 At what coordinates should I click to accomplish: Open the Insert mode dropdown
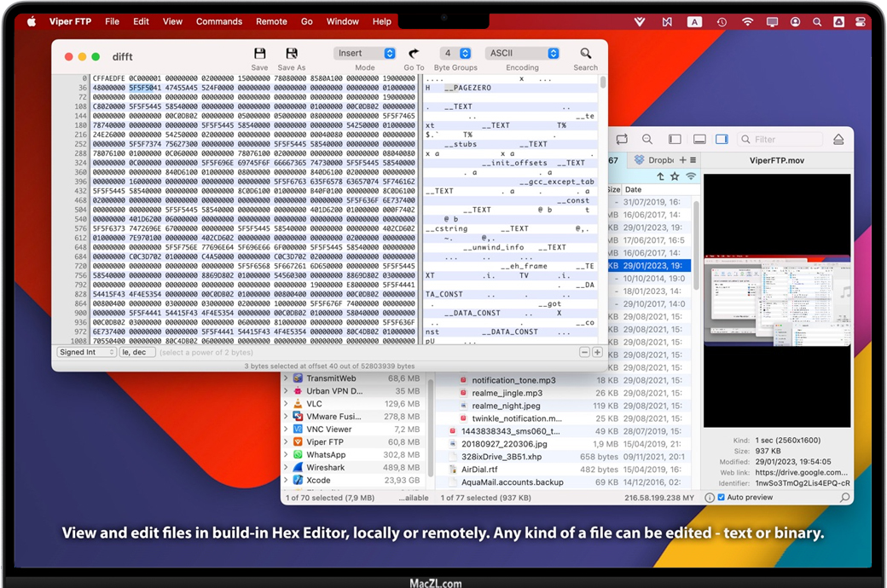[365, 53]
